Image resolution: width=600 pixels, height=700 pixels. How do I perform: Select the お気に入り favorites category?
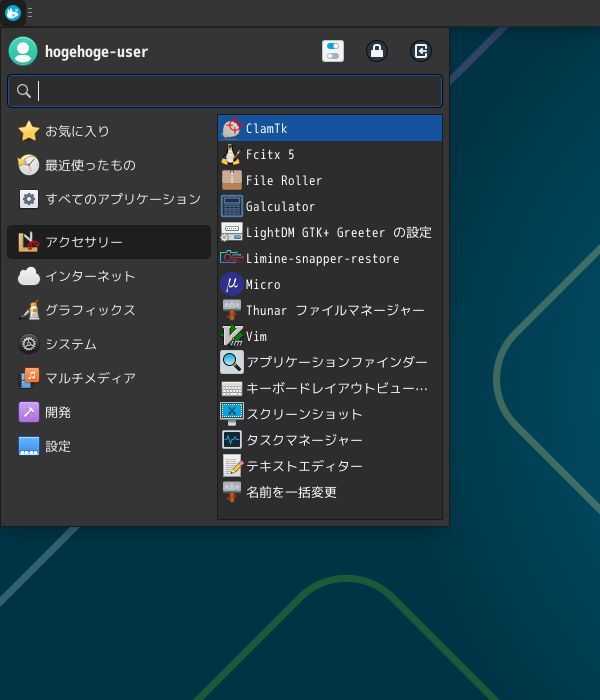[77, 131]
